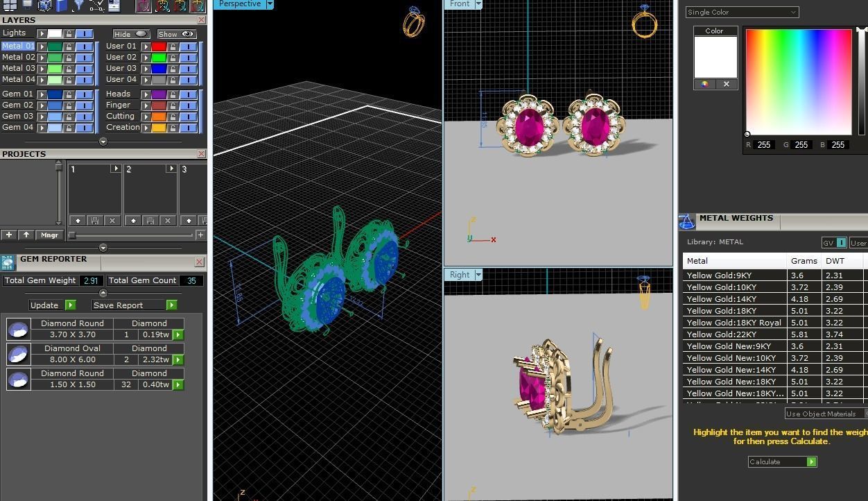Viewport: 868px width, 501px height.
Task: Click the Update button in Gem Reporter
Action: click(x=52, y=305)
